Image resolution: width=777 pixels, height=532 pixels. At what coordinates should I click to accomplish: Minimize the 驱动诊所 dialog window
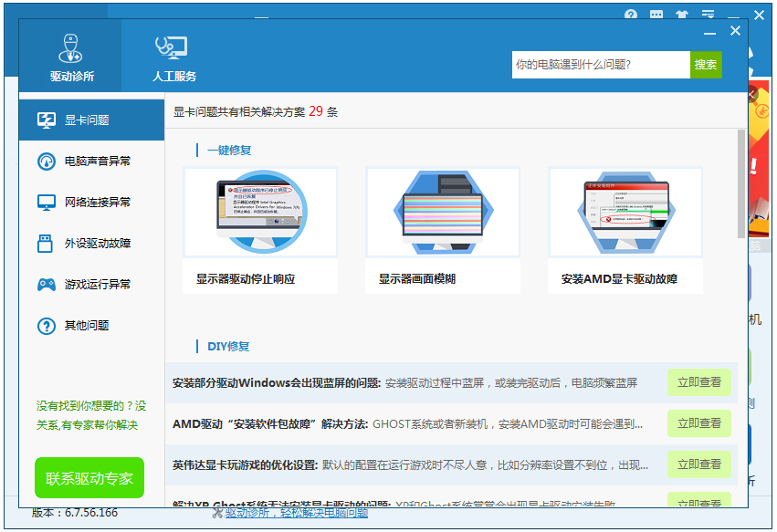(709, 32)
